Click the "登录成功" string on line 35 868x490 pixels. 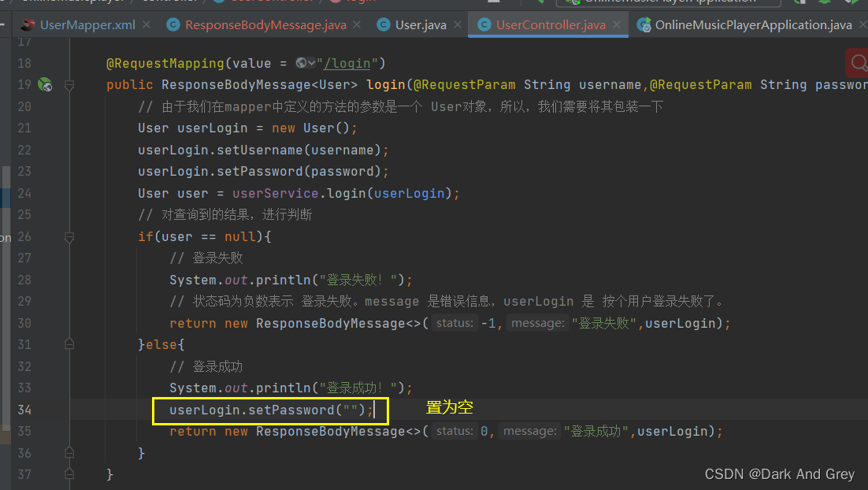(596, 432)
